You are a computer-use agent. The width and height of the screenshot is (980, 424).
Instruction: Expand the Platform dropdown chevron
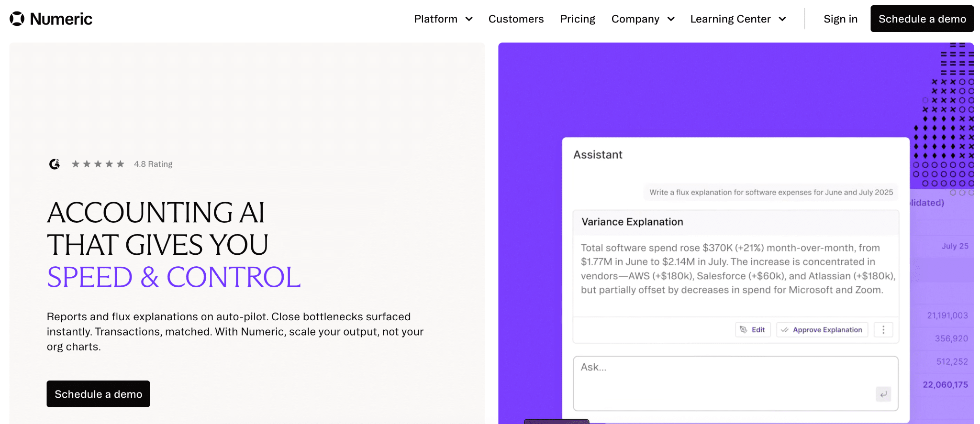[469, 19]
